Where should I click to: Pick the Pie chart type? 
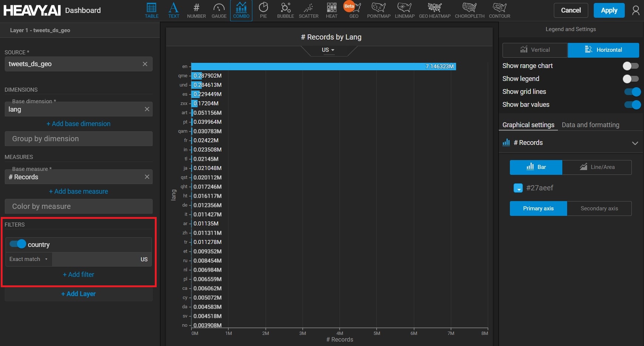pos(263,10)
